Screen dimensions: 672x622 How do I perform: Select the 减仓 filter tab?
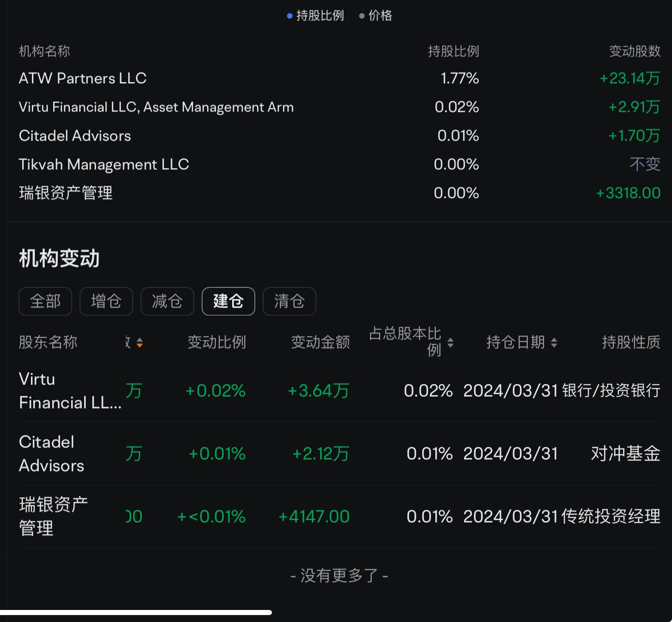click(x=167, y=301)
